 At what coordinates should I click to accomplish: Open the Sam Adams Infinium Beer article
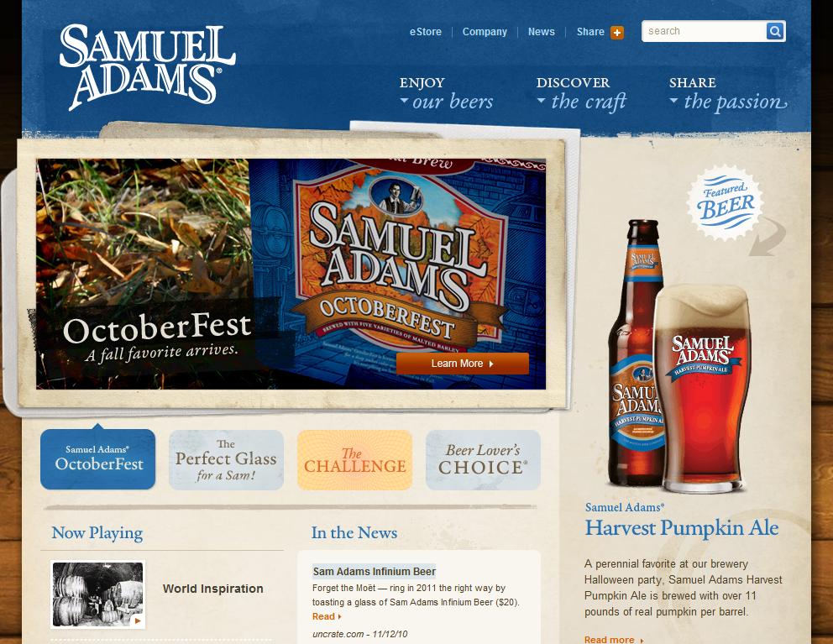click(x=374, y=571)
